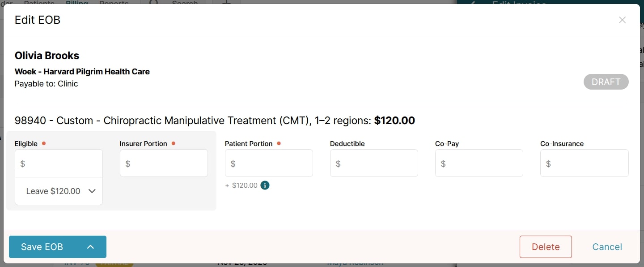Click the Insurer Portion amount field
Image resolution: width=644 pixels, height=267 pixels.
pyautogui.click(x=164, y=163)
